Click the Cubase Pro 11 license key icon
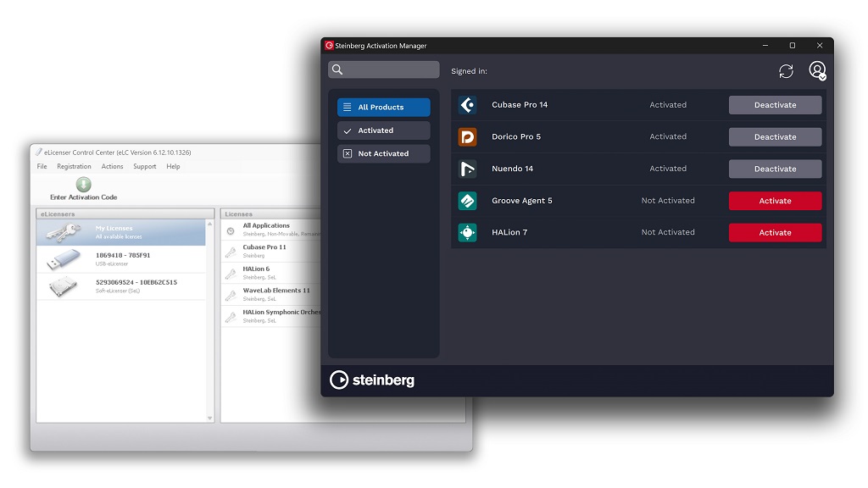Viewport: 868px width, 488px height. (231, 252)
